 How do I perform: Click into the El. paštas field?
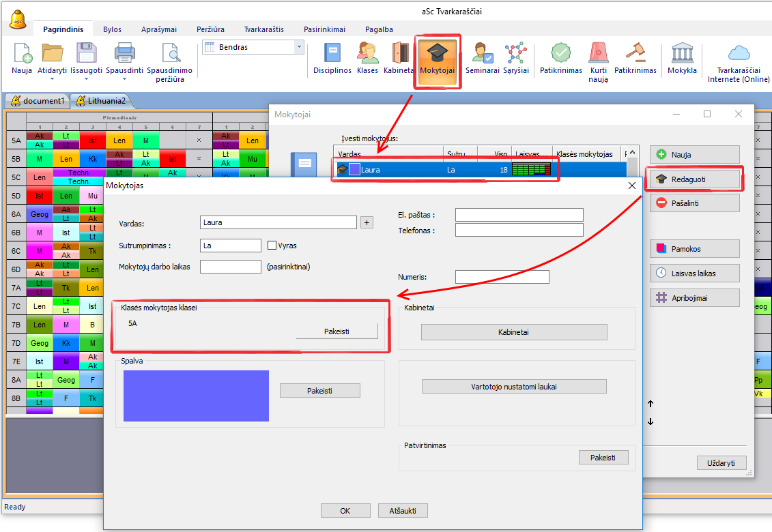pyautogui.click(x=519, y=216)
